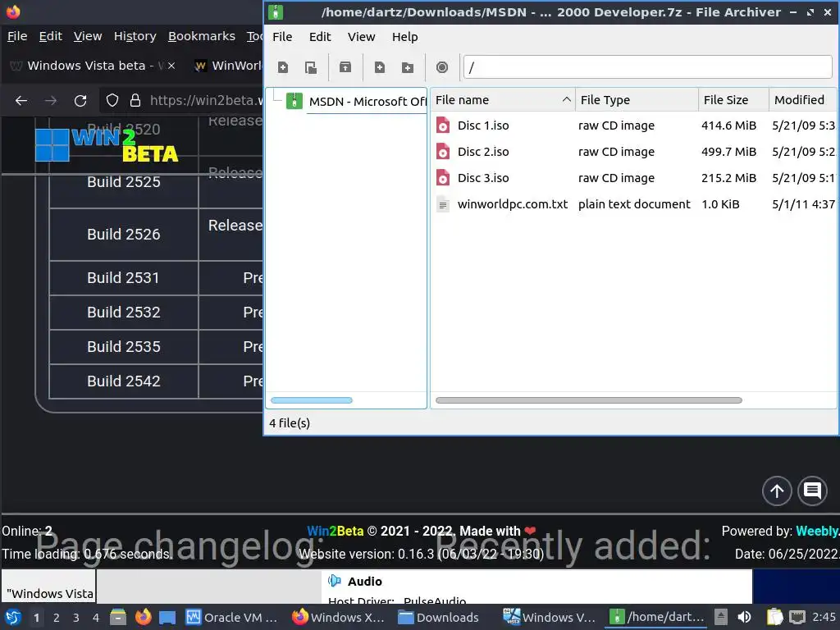Sort by File Type column header
The height and width of the screenshot is (630, 840).
tap(637, 99)
